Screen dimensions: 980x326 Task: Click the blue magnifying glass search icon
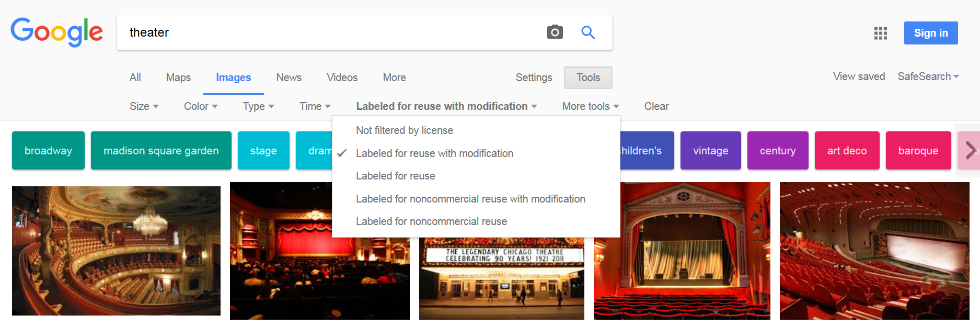pyautogui.click(x=588, y=32)
